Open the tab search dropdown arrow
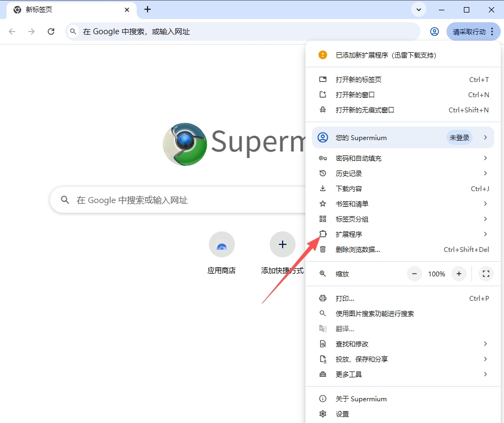The height and width of the screenshot is (423, 504). point(418,10)
